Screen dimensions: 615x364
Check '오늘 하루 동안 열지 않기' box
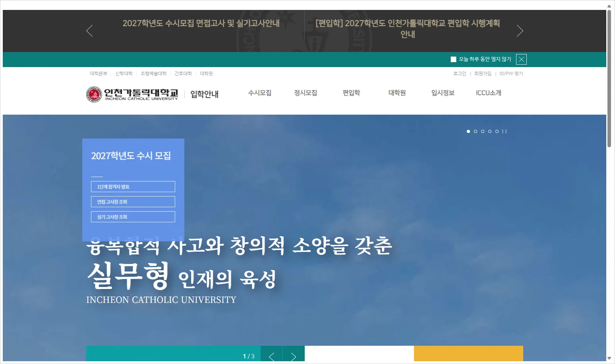(453, 60)
